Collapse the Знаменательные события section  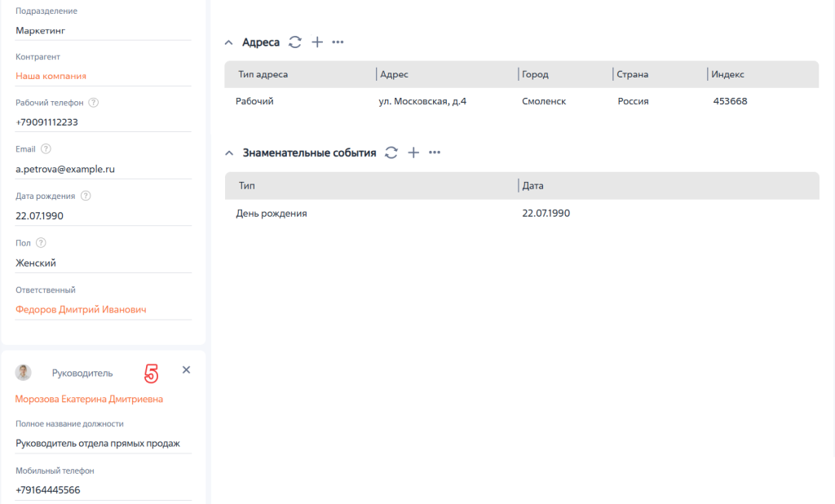click(229, 153)
